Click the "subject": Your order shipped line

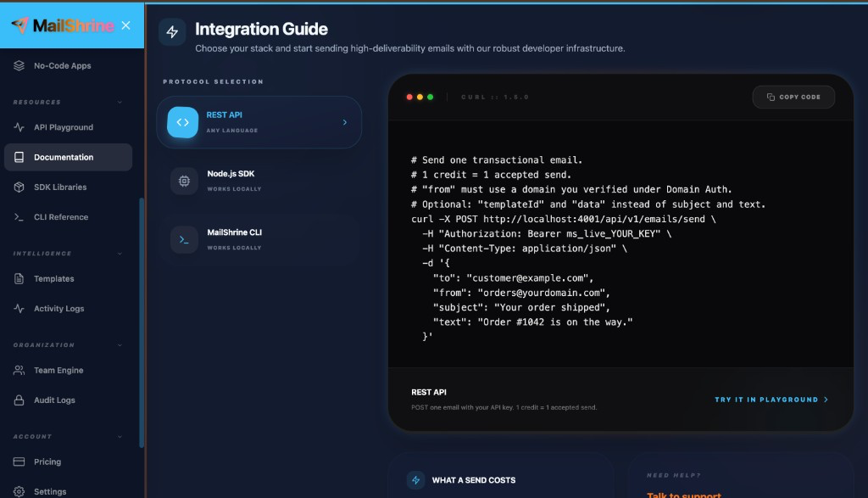(x=521, y=307)
